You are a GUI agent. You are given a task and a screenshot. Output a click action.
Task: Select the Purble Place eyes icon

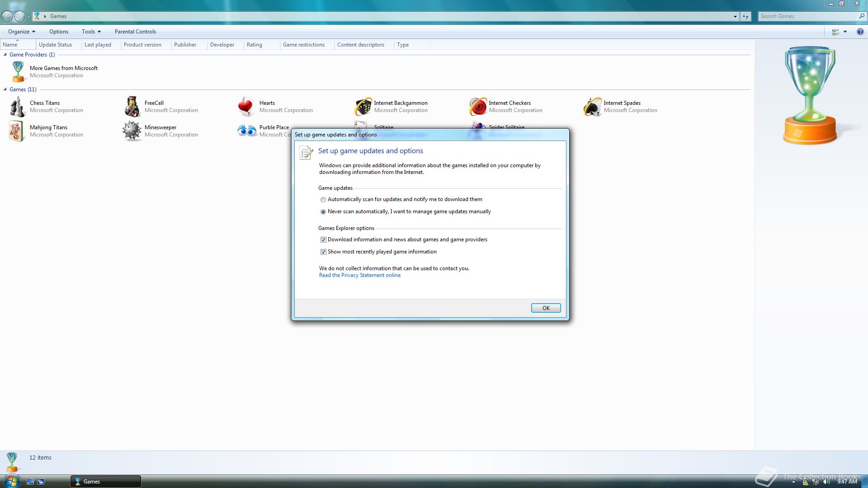tap(247, 131)
